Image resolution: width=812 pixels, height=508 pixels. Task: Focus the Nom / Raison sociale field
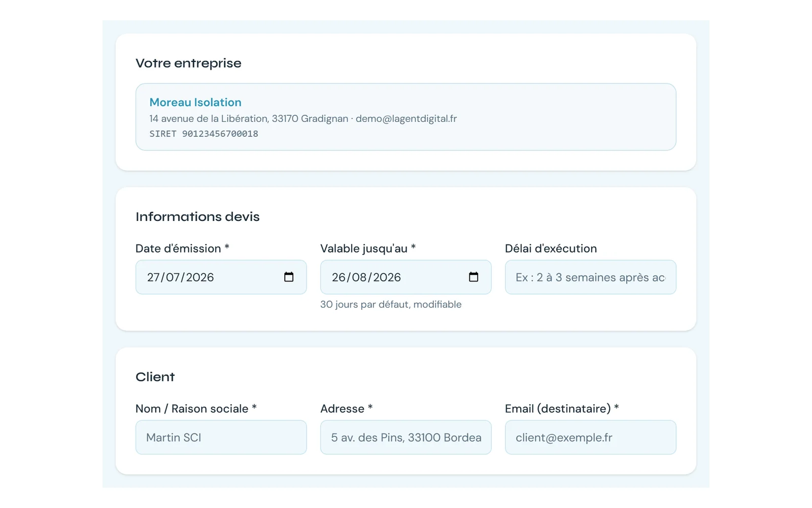(x=221, y=437)
